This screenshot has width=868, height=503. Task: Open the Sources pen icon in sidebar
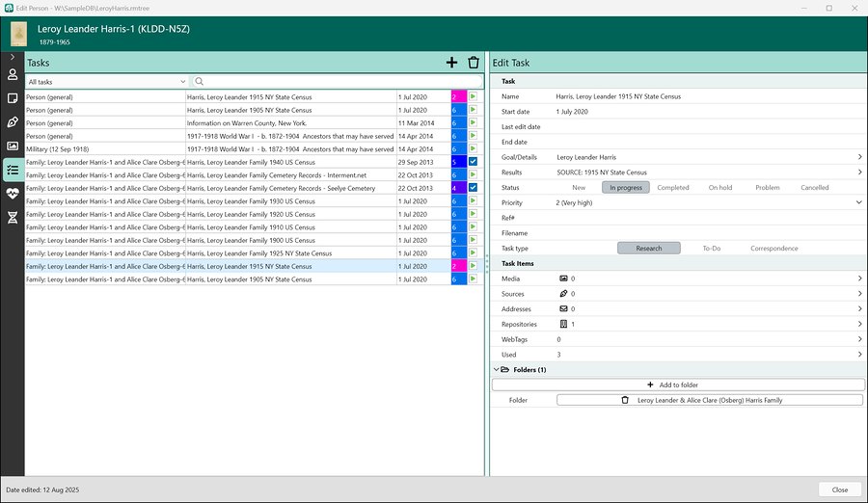pos(13,122)
